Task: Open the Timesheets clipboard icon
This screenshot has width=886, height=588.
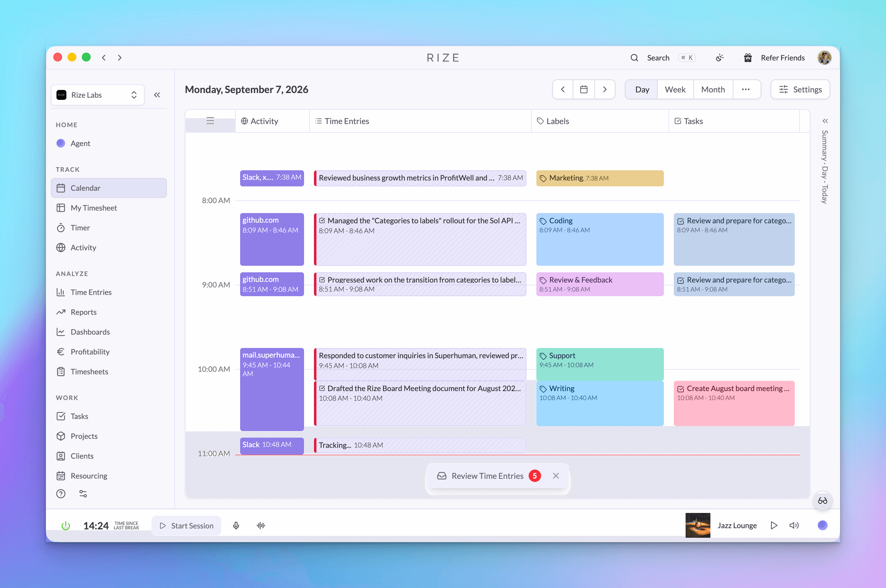Action: tap(61, 372)
